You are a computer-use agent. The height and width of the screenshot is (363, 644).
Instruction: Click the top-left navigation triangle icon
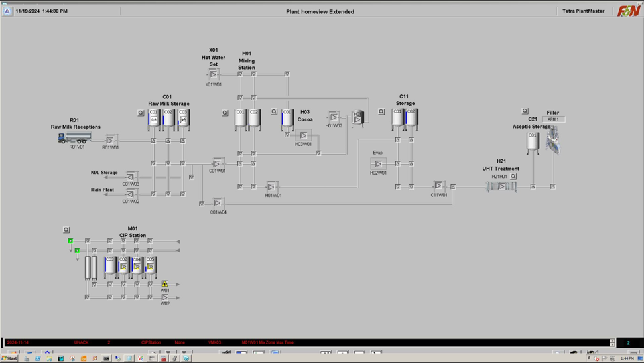(7, 11)
